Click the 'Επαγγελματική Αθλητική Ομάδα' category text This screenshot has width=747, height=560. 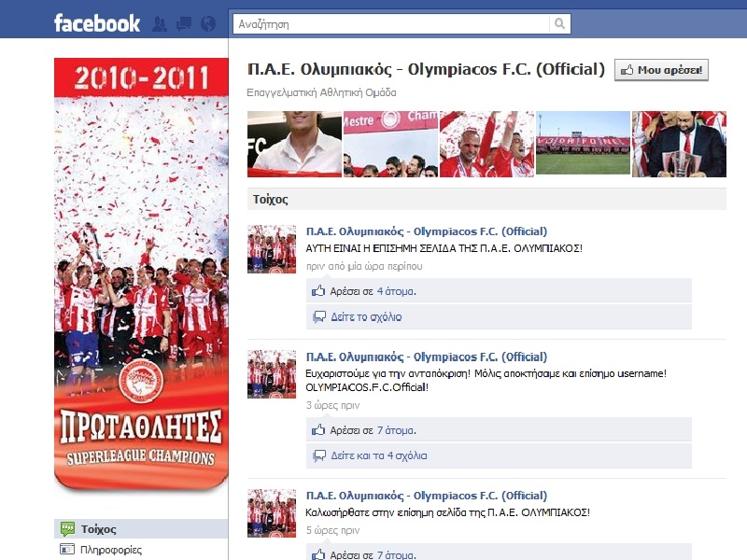click(x=321, y=92)
